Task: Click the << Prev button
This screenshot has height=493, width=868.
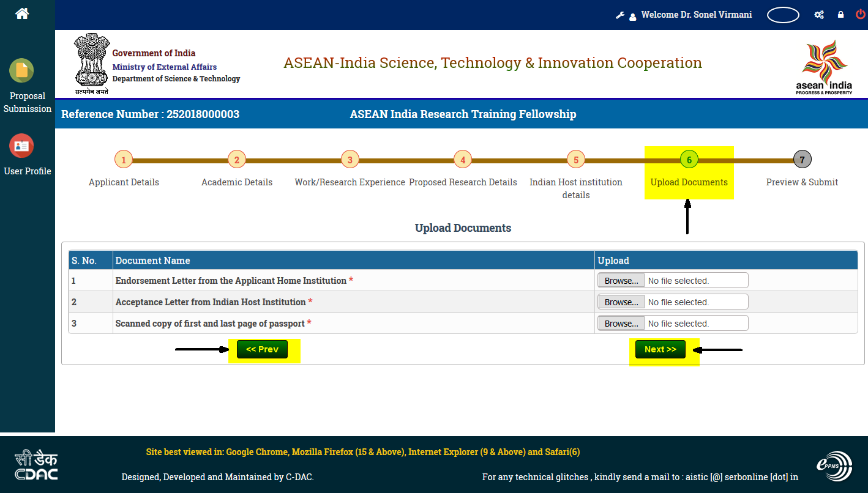Action: point(262,349)
